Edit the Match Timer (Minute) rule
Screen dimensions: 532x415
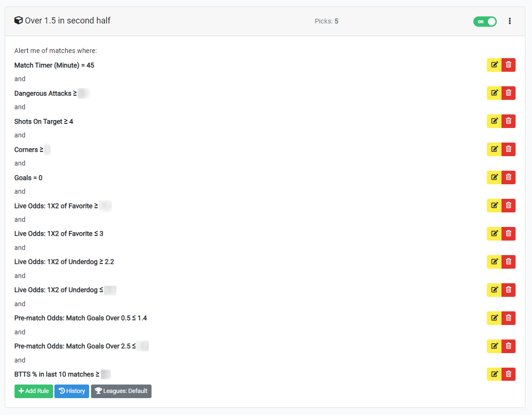[x=494, y=65]
